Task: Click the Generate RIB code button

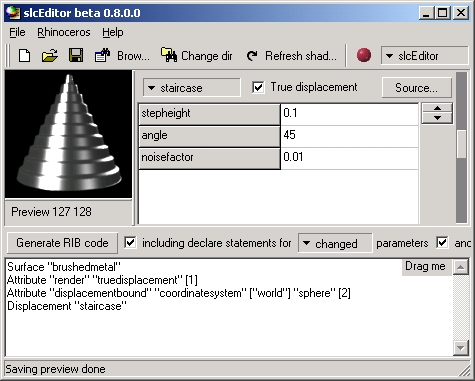Action: pyautogui.click(x=62, y=243)
